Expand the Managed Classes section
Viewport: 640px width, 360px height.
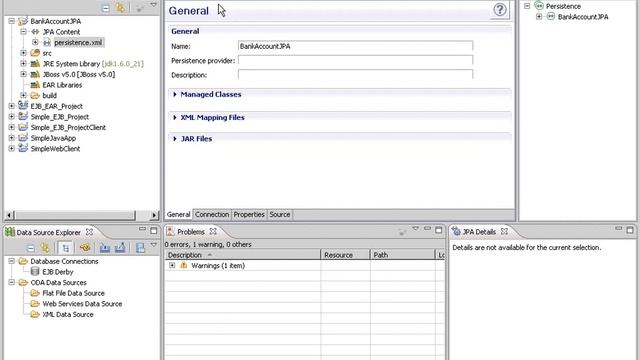tap(175, 94)
